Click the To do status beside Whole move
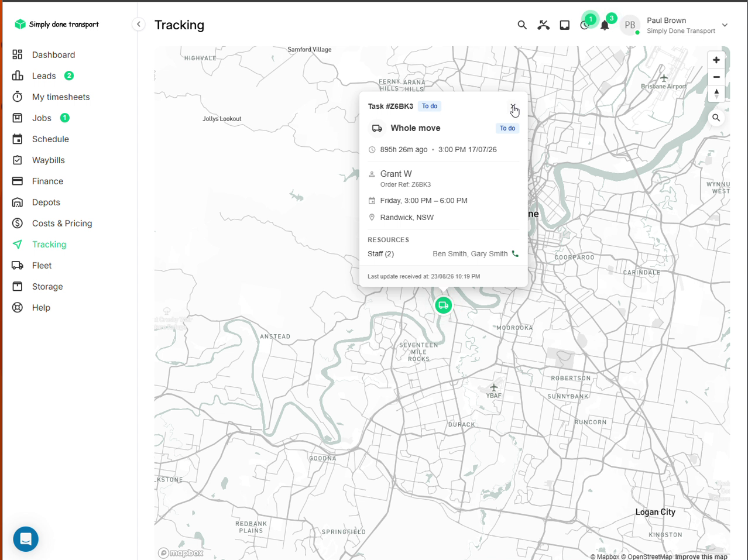Image resolution: width=748 pixels, height=560 pixels. tap(507, 128)
